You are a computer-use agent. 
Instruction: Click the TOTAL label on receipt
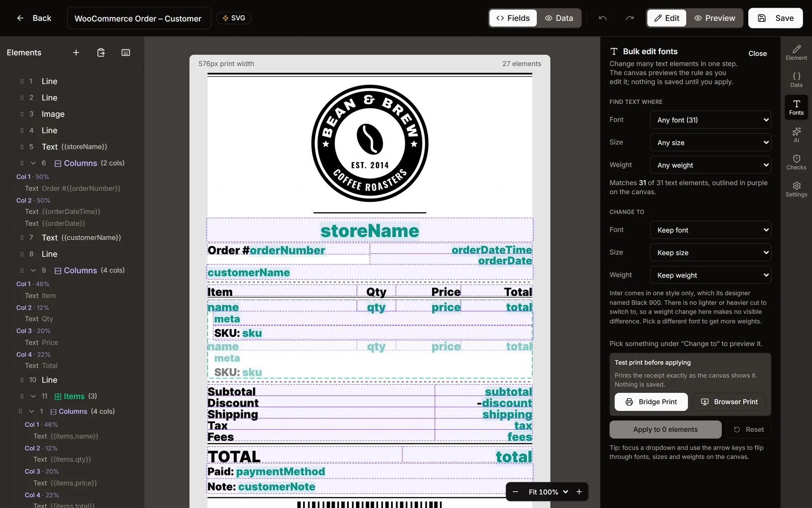pos(234,457)
